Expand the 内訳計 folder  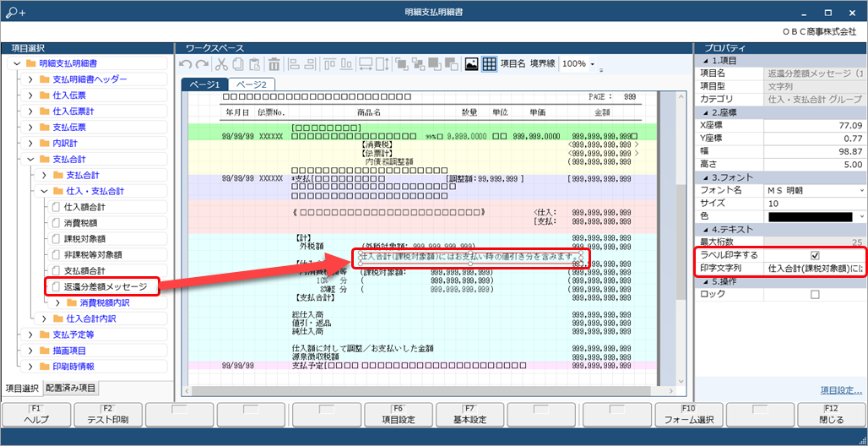(x=30, y=144)
